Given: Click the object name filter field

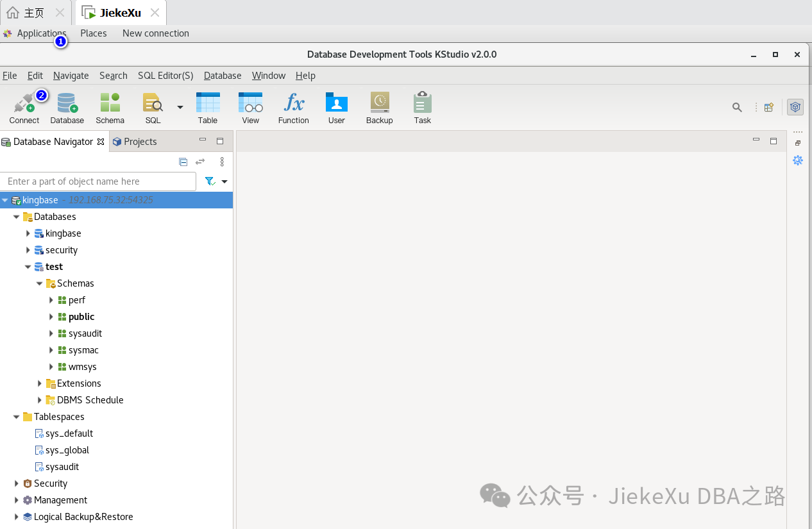Looking at the screenshot, I should (98, 181).
